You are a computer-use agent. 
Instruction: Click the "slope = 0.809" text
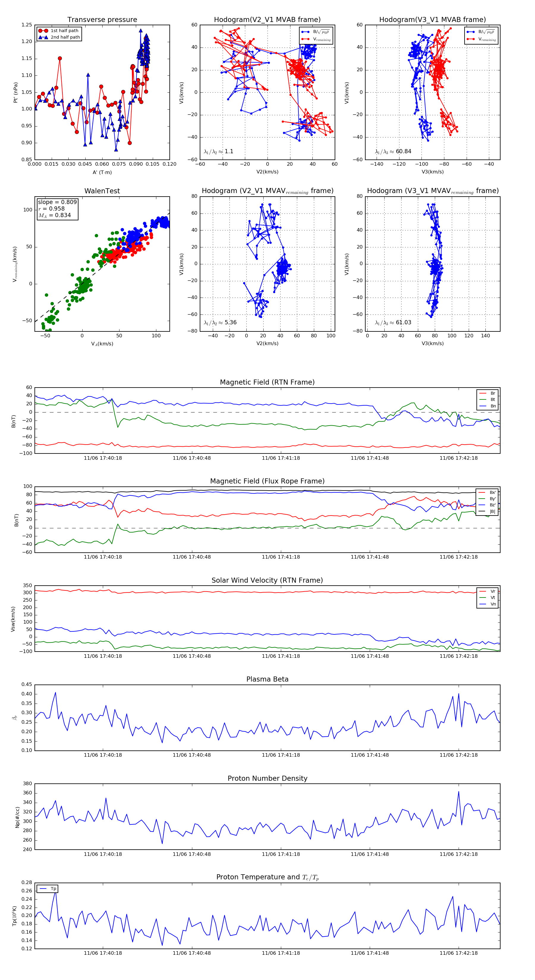57,202
